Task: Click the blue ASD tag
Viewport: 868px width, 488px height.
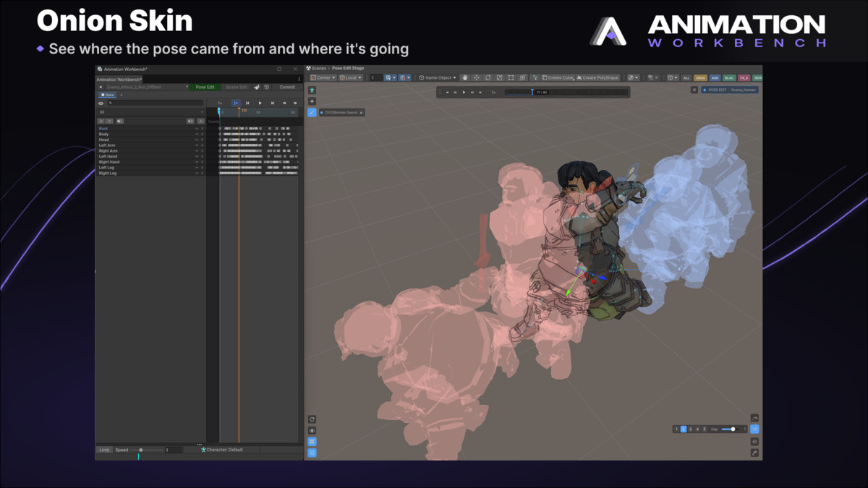Action: coord(715,78)
